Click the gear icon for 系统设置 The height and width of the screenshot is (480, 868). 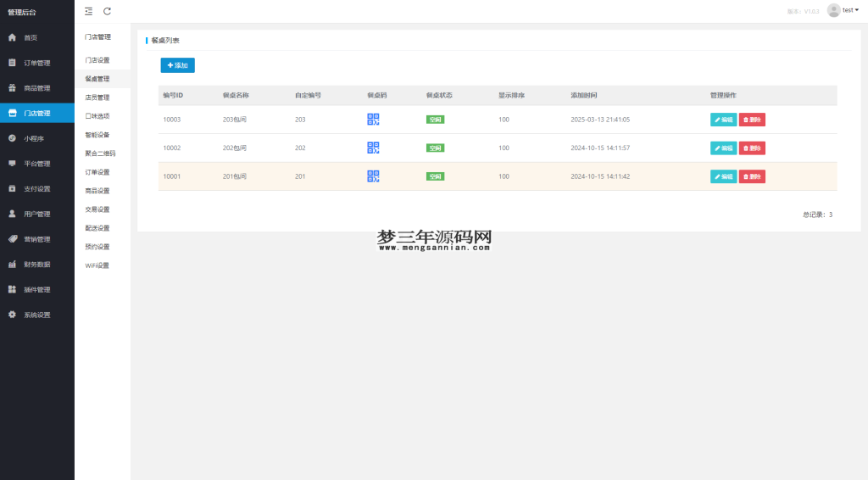pos(12,315)
